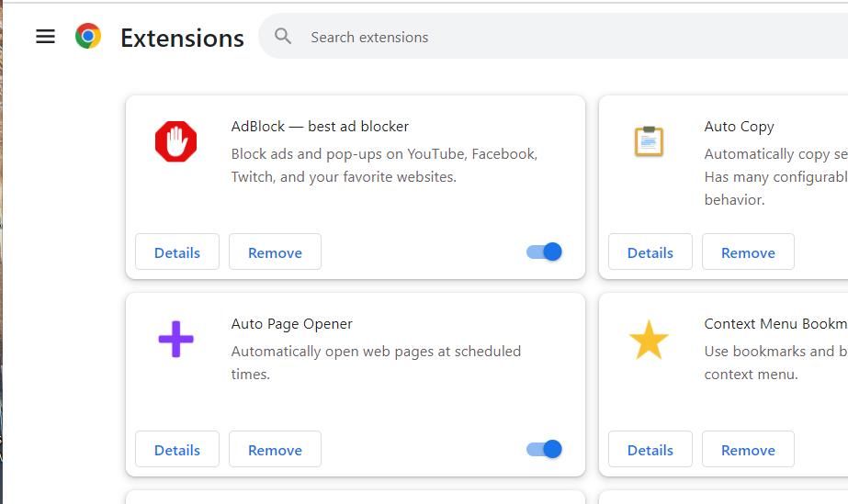Click the AdBlock description text
The width and height of the screenshot is (848, 504).
tap(384, 165)
